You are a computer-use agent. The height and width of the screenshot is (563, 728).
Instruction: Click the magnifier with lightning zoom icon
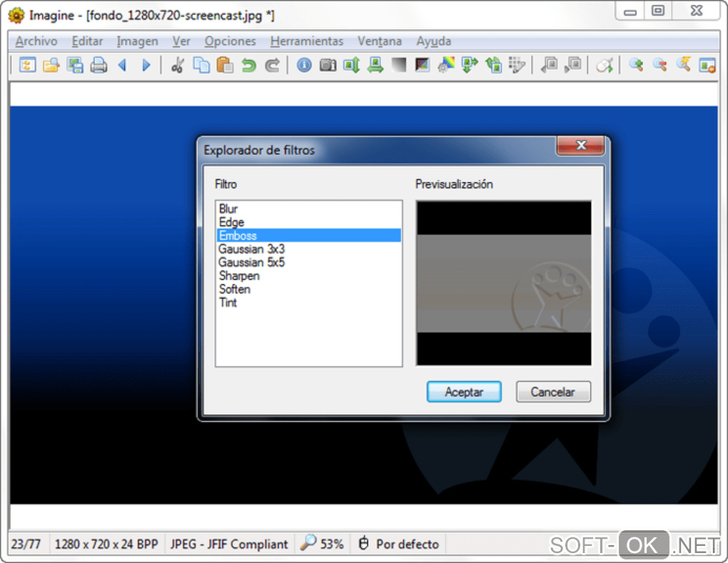pyautogui.click(x=684, y=65)
